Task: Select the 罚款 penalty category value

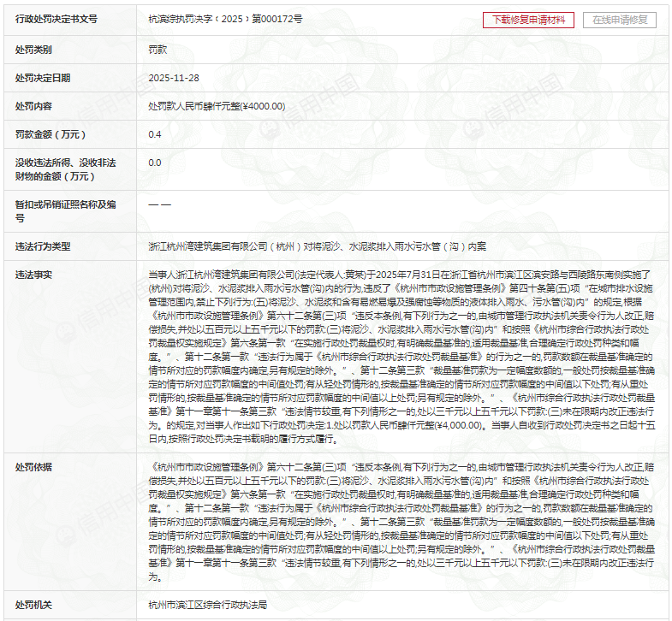Action: (158, 50)
